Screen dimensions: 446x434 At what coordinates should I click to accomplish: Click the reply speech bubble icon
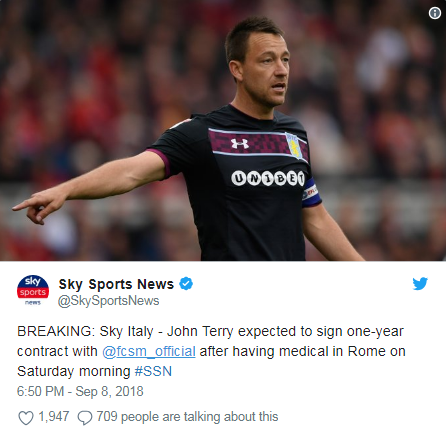85,418
